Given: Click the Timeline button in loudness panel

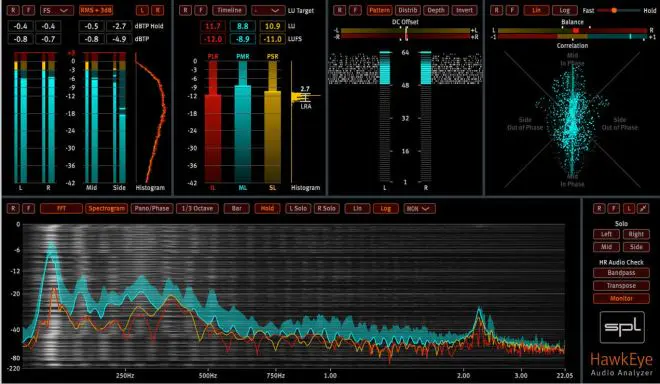Looking at the screenshot, I should coord(229,10).
